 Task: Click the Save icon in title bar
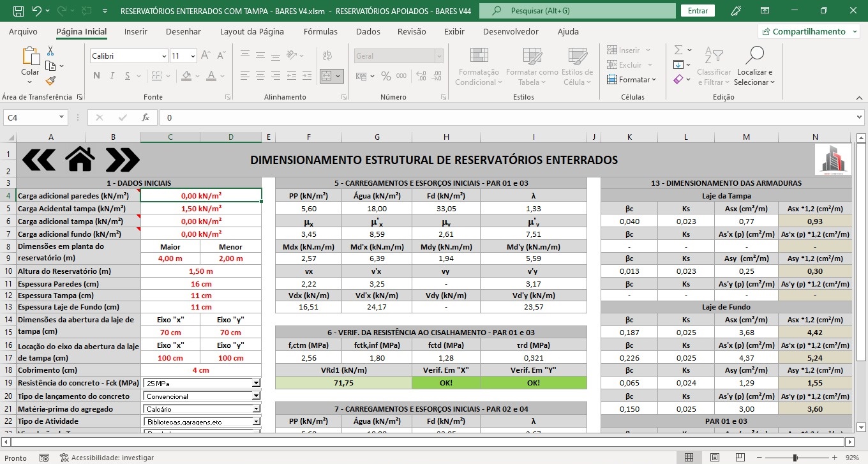[x=19, y=11]
